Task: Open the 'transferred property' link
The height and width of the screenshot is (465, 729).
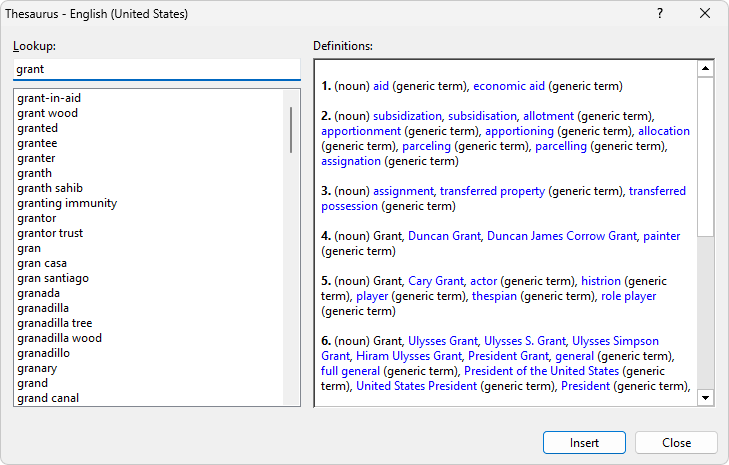Action: point(492,191)
